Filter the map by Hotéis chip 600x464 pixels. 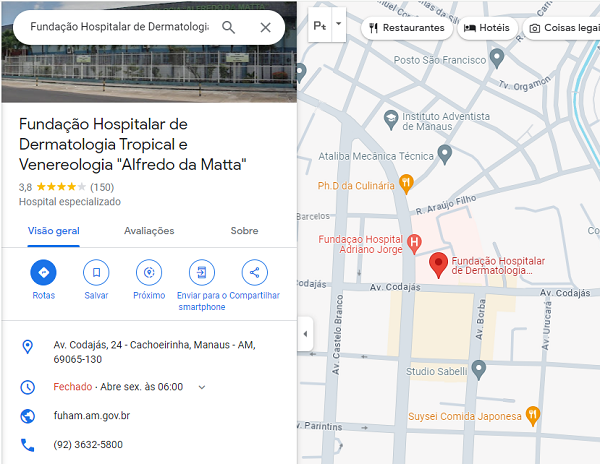click(x=487, y=28)
